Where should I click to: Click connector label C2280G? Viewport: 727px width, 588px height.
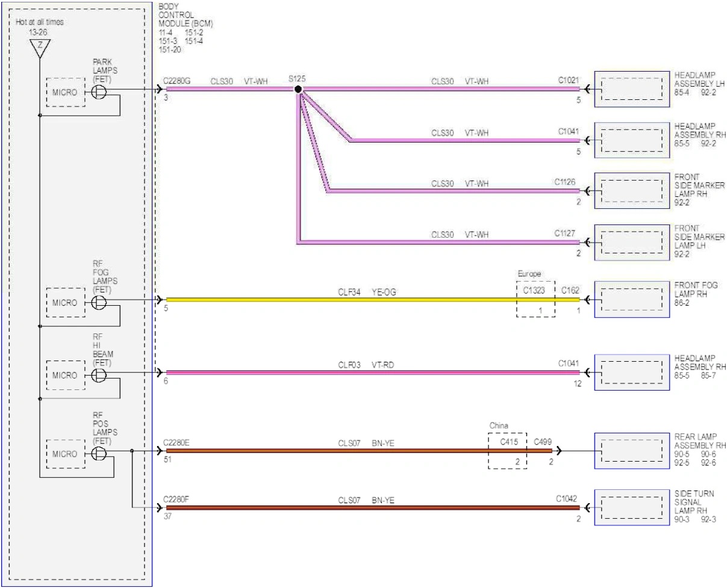pos(177,80)
